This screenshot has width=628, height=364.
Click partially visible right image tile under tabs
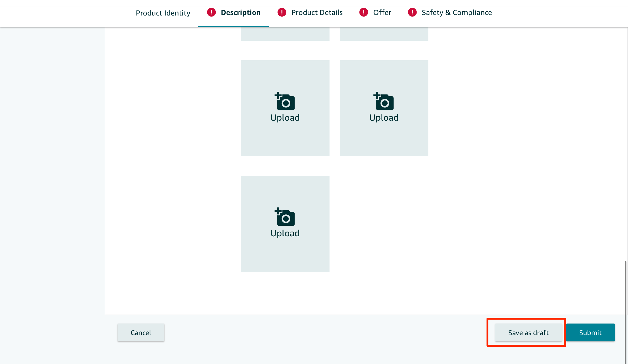384,34
